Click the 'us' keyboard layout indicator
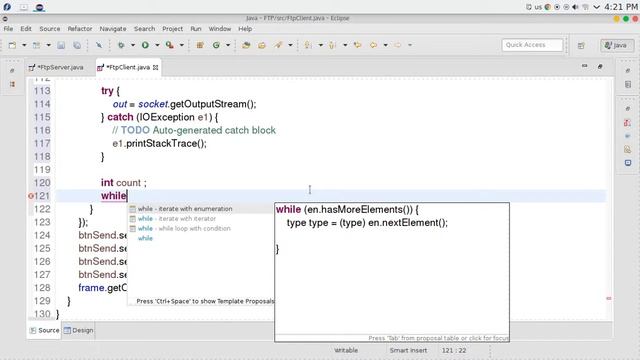 click(538, 7)
